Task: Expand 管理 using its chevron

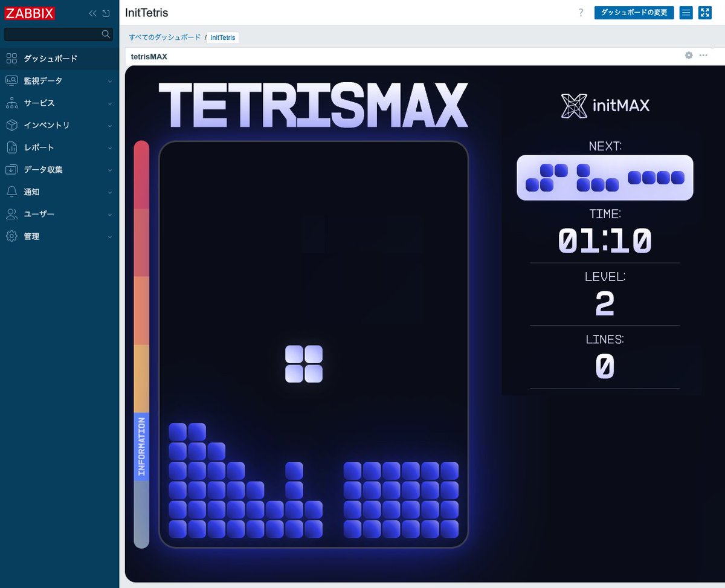Action: point(110,237)
